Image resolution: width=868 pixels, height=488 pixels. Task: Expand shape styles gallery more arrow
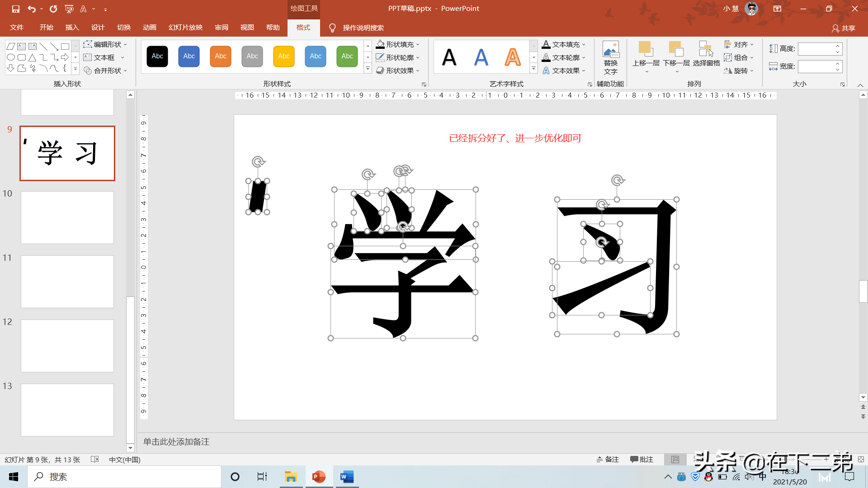click(368, 69)
